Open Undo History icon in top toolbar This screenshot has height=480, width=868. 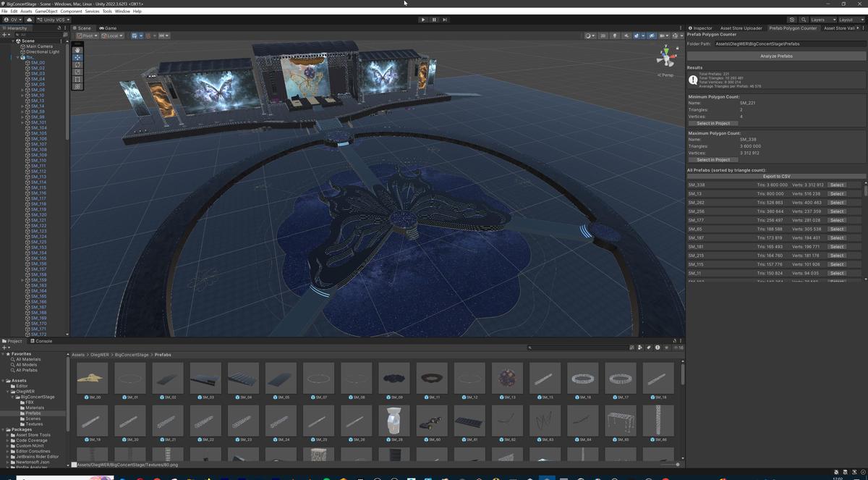[791, 20]
